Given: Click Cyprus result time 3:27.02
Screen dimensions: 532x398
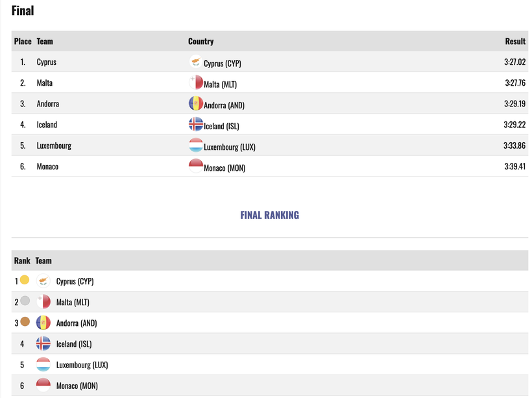Looking at the screenshot, I should pyautogui.click(x=514, y=62).
